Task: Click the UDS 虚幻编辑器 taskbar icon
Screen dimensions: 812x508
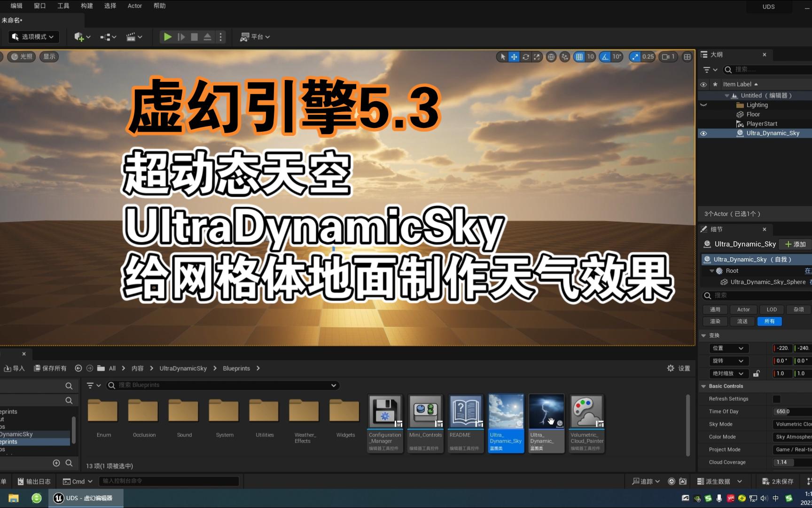Action: 86,498
